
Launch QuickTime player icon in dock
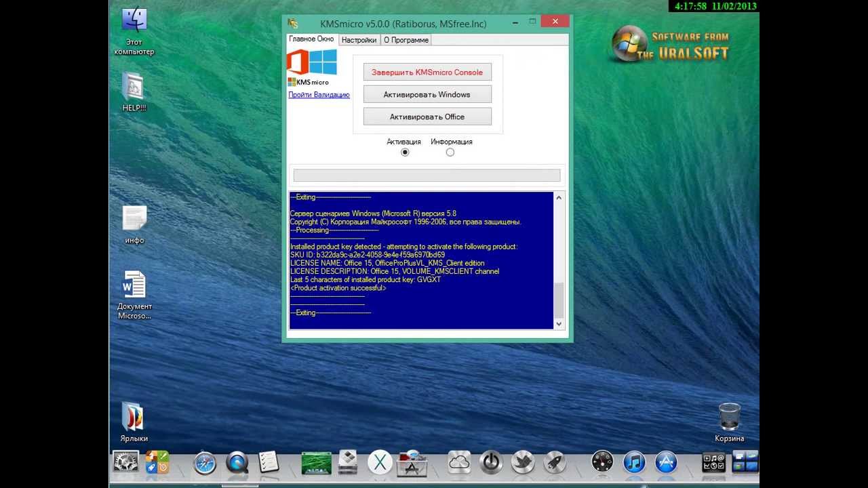pos(237,463)
